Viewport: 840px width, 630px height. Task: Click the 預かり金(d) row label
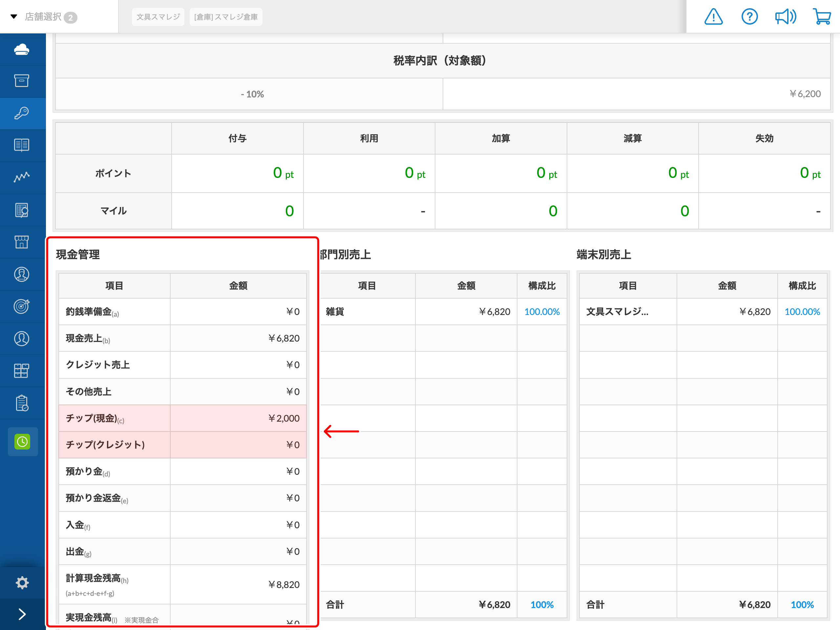88,472
